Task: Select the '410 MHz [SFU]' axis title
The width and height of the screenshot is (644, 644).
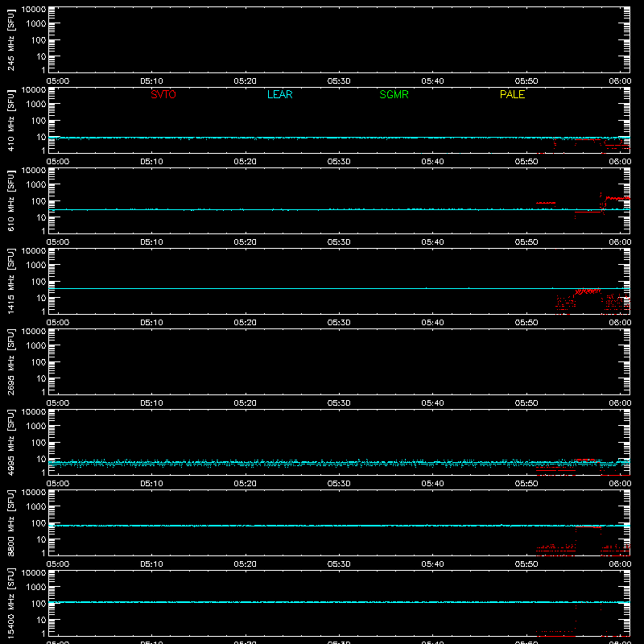Action: (x=10, y=121)
